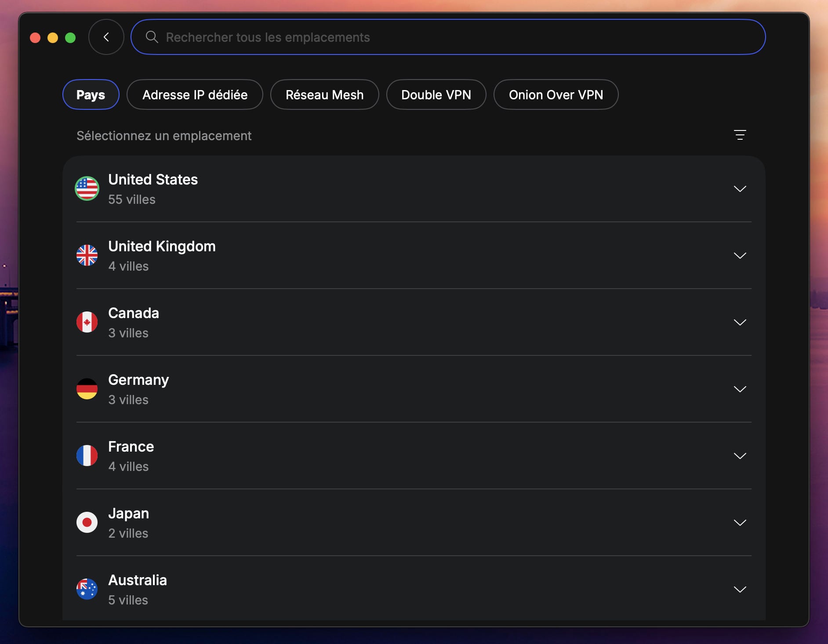
Task: Click the Germany flag icon
Action: (x=87, y=389)
